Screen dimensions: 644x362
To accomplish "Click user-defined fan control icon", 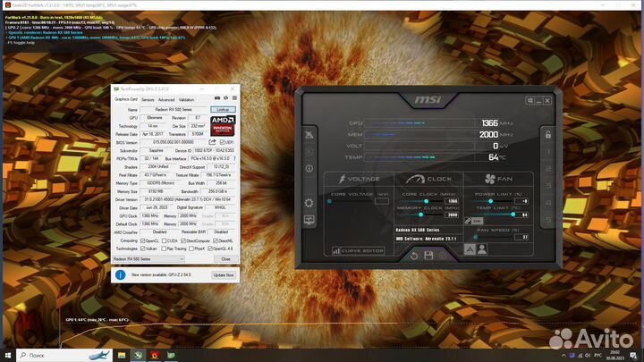I will [482, 249].
